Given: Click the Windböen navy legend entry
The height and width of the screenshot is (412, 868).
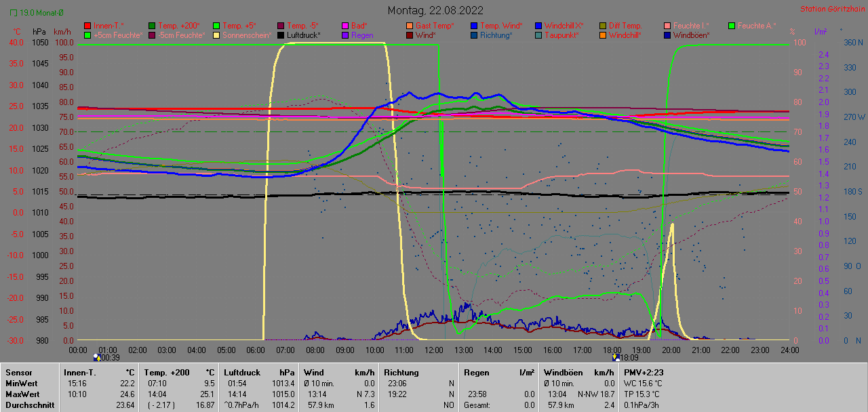Looking at the screenshot, I should coord(686,35).
